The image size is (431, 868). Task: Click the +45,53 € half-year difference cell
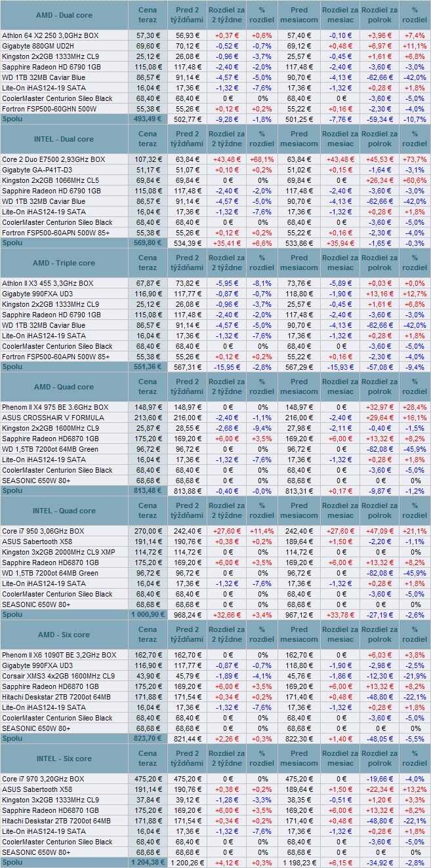click(379, 159)
